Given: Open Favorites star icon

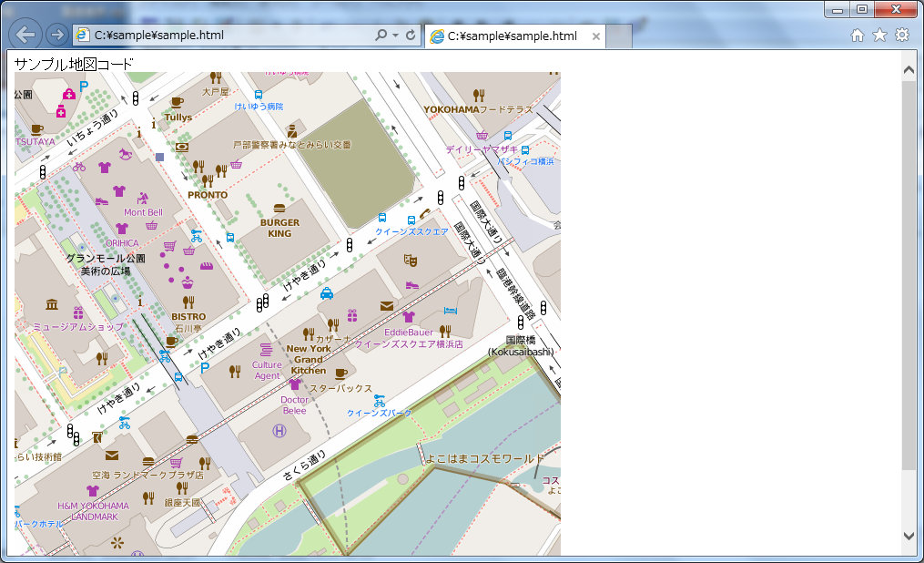Looking at the screenshot, I should coord(879,35).
